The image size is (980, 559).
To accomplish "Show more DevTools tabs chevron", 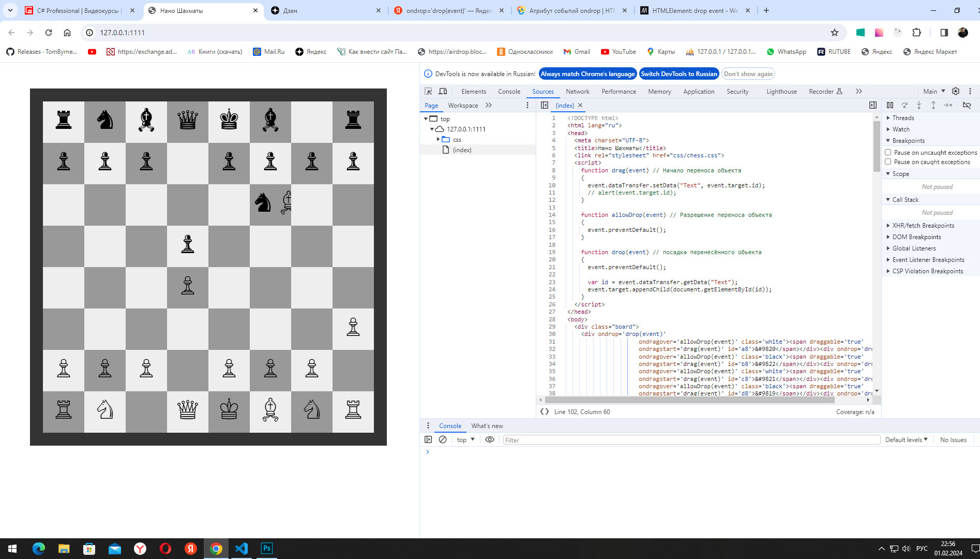I will coord(858,91).
